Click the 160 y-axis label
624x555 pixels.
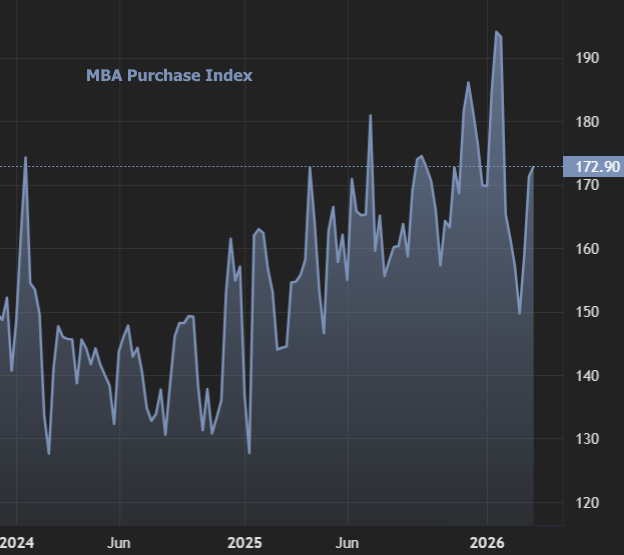tap(588, 249)
